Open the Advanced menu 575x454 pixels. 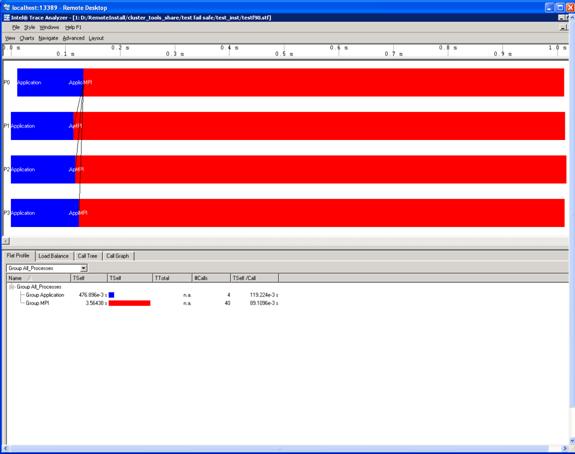[73, 38]
